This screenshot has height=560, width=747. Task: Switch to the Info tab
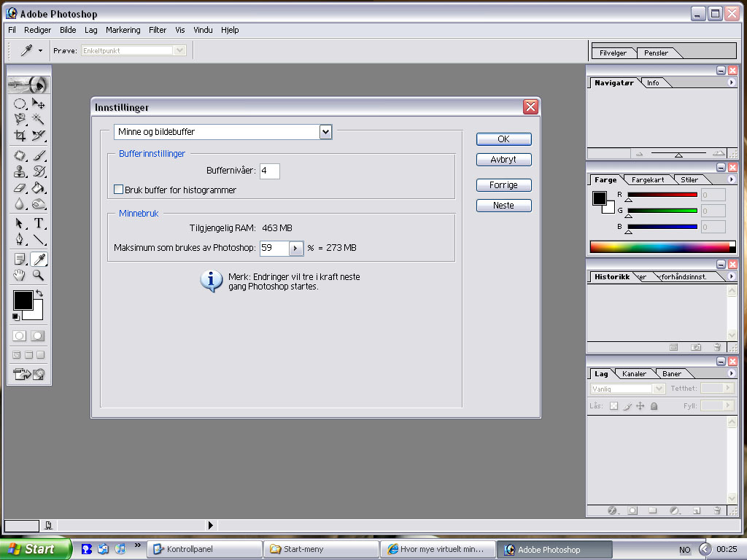click(653, 83)
